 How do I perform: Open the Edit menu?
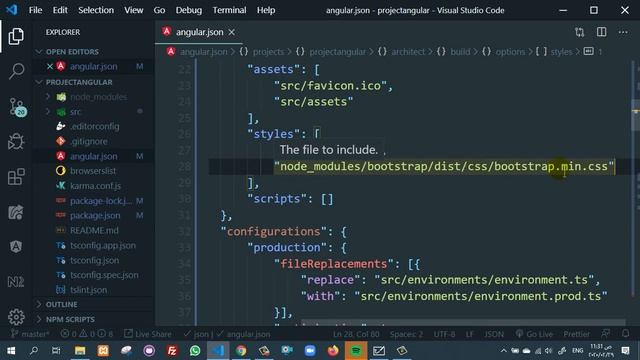point(60,10)
